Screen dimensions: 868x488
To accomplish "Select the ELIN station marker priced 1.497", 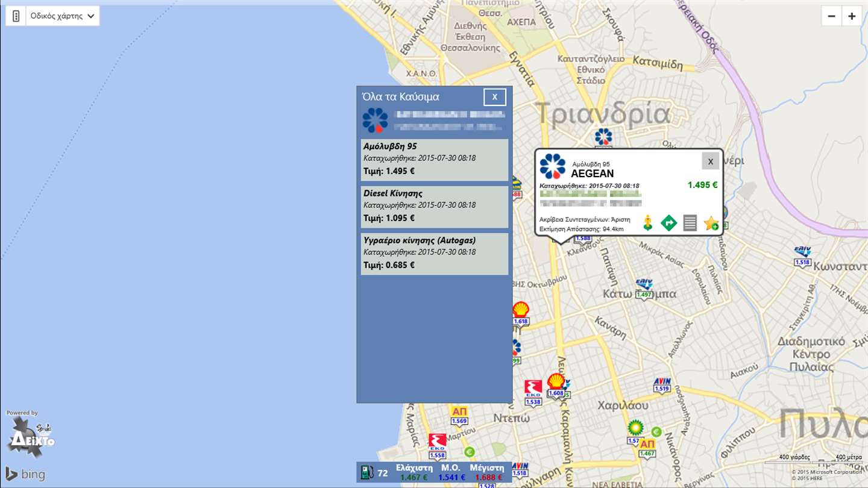I will pos(644,289).
